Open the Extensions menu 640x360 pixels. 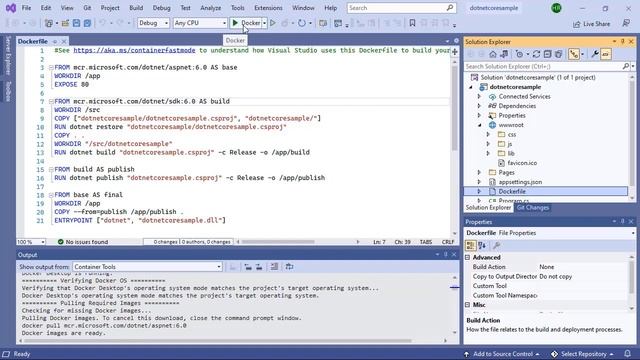[268, 8]
